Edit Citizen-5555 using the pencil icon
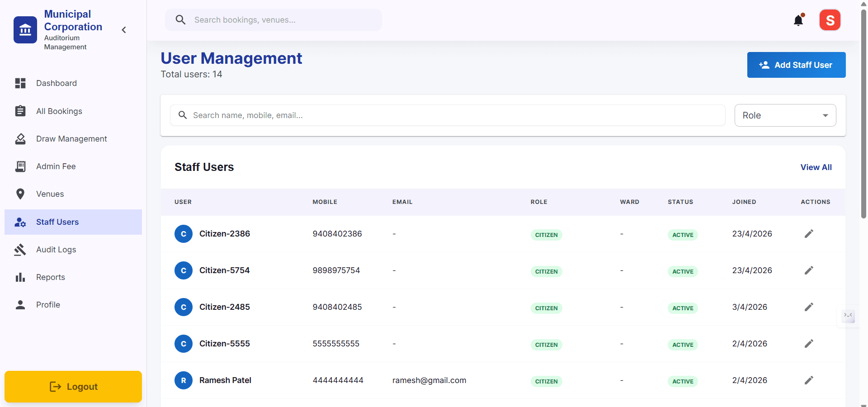 [x=809, y=344]
